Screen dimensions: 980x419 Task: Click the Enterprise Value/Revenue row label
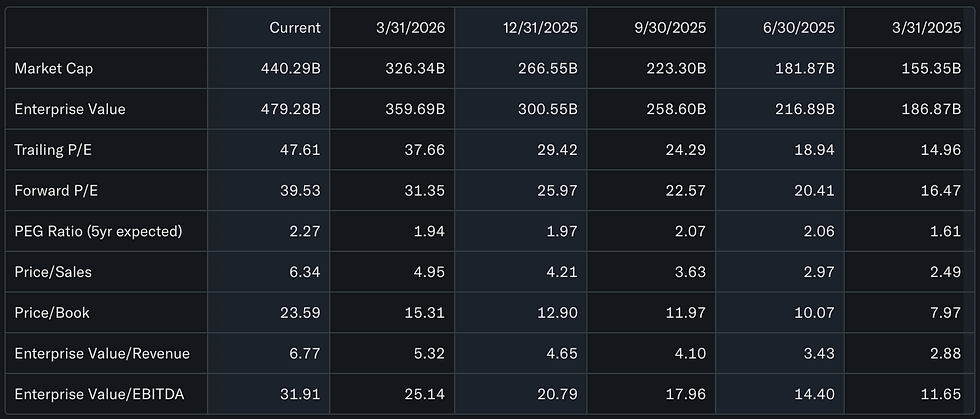tap(102, 353)
